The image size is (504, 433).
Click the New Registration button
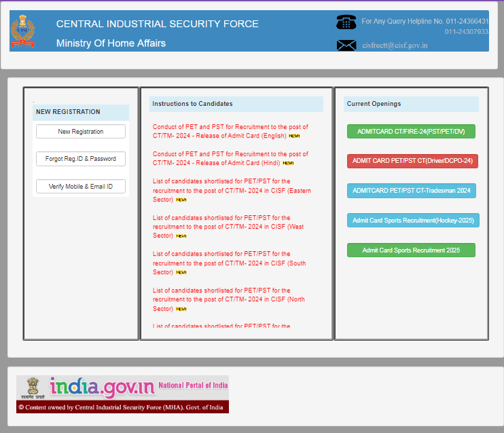[81, 132]
